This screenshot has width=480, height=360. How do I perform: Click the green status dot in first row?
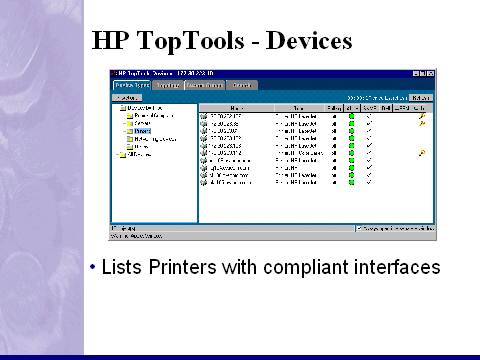pos(351,116)
